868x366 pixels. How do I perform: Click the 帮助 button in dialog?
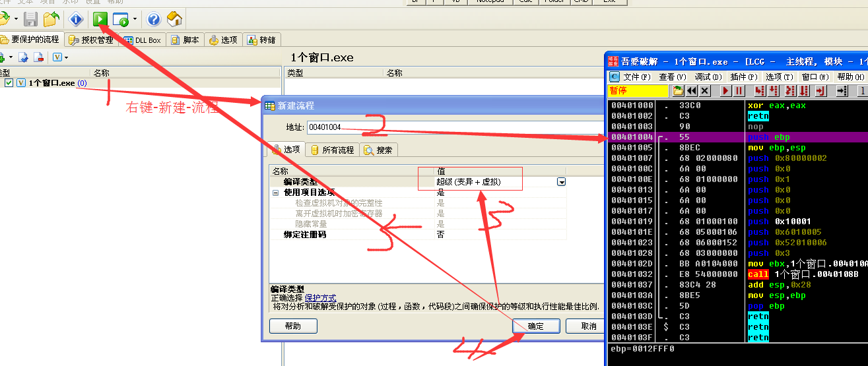pos(293,326)
